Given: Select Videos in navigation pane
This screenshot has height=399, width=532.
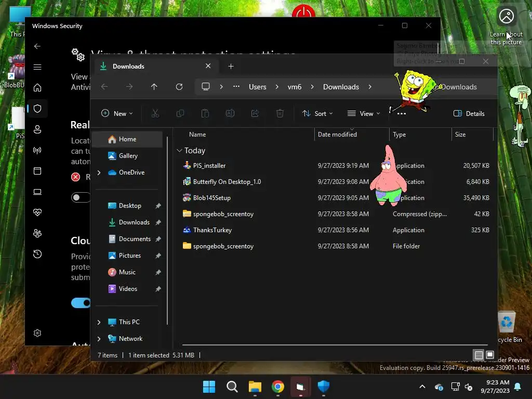Looking at the screenshot, I should [x=127, y=289].
